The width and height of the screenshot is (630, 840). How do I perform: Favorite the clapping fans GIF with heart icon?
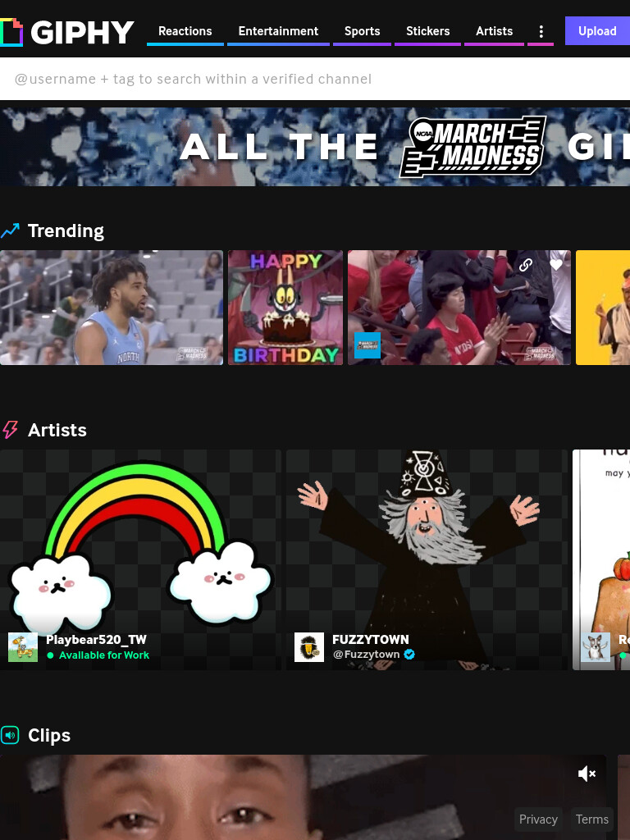click(556, 265)
